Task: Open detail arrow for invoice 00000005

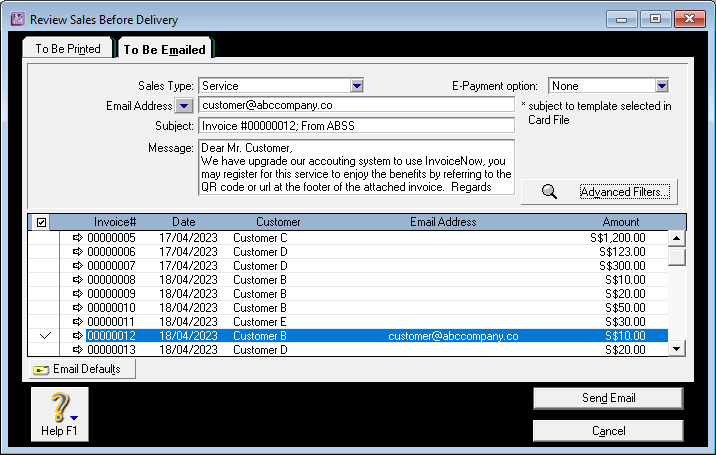Action: pos(78,238)
